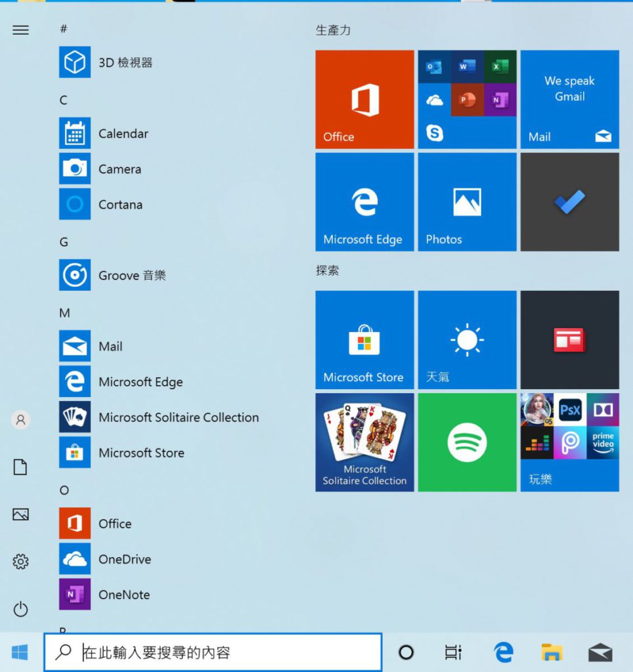The image size is (633, 672).
Task: Open the user account menu
Action: coord(20,419)
